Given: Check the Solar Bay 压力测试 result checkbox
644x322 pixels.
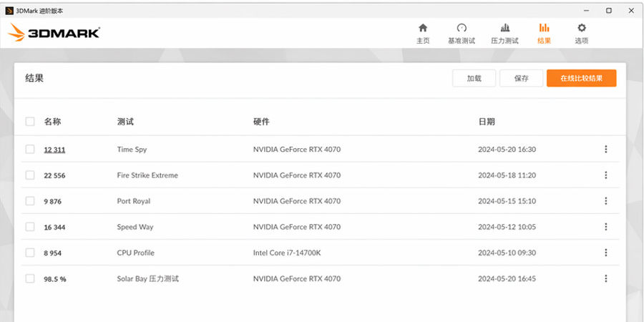Looking at the screenshot, I should pyautogui.click(x=30, y=278).
